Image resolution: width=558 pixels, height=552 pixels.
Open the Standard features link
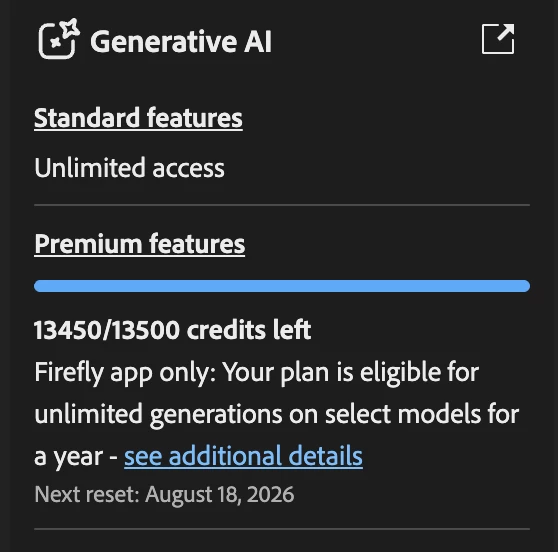pyautogui.click(x=138, y=118)
